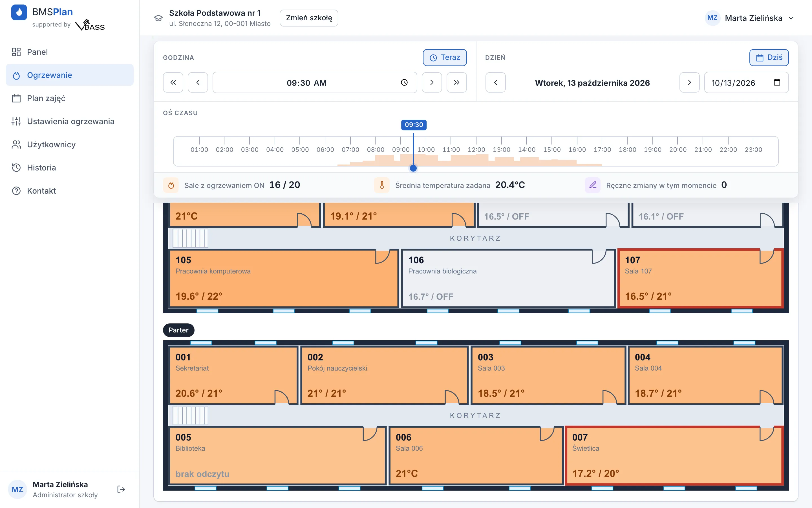Open the time picker clock icon
Screen dimensions: 812x508
pyautogui.click(x=404, y=82)
